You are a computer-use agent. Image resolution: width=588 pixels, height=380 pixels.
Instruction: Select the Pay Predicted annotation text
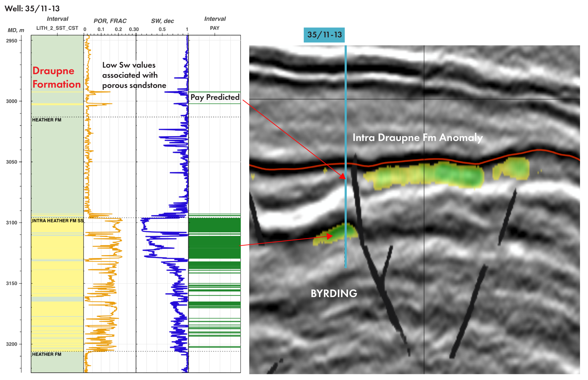pyautogui.click(x=215, y=97)
